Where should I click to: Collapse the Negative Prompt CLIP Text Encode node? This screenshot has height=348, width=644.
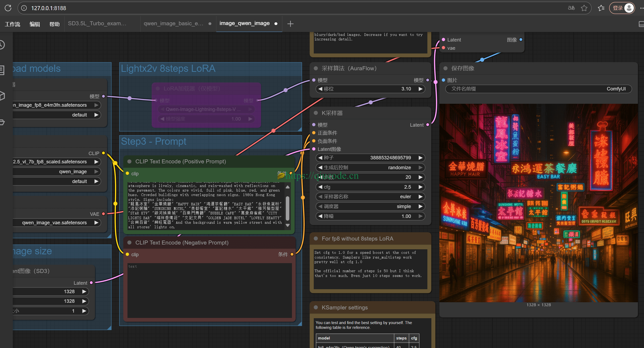click(x=130, y=243)
